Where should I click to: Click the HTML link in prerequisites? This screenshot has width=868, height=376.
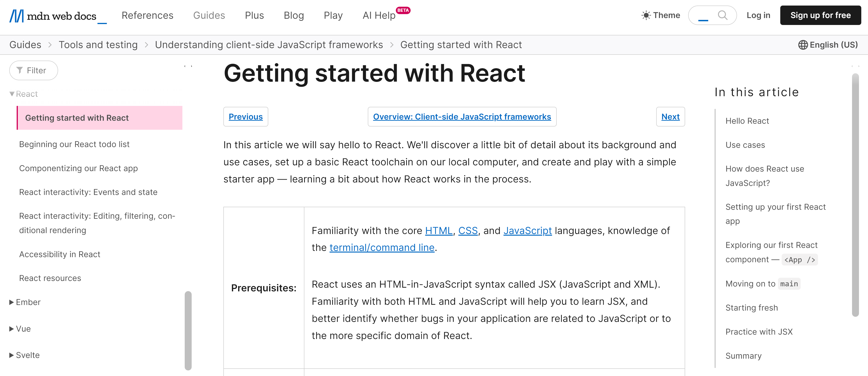pyautogui.click(x=439, y=231)
